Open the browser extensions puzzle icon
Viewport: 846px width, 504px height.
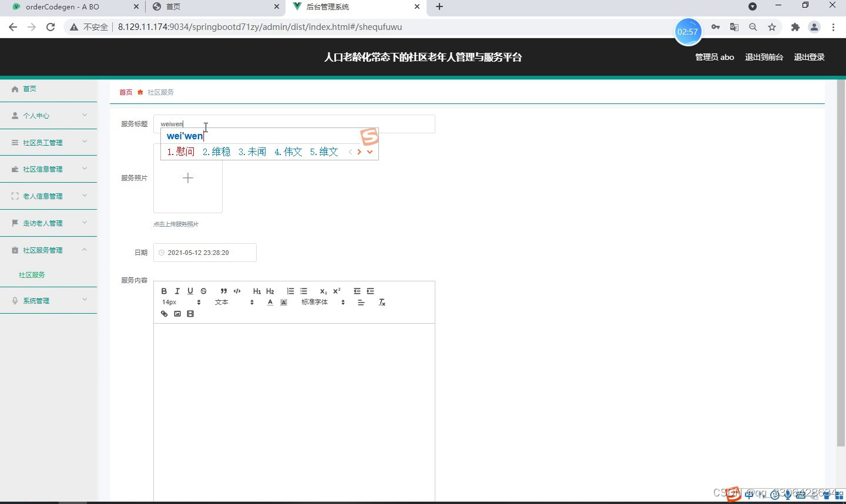795,27
